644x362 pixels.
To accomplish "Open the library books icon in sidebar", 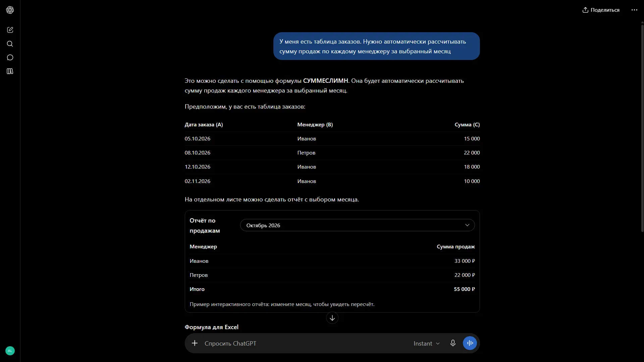I will tap(10, 71).
